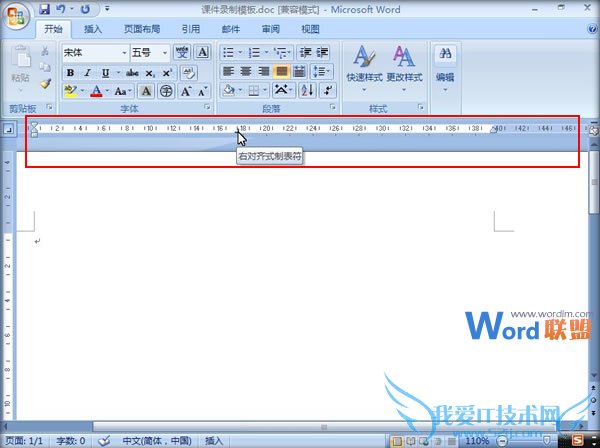Open the Aa change case menu

[123, 91]
